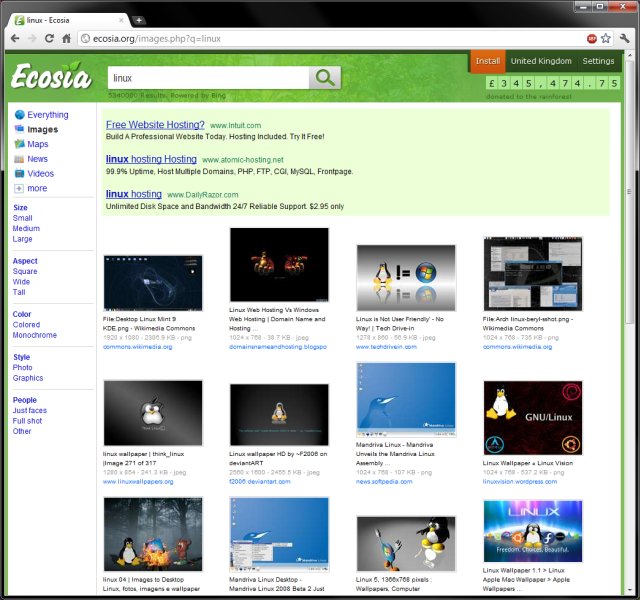
Task: Filter images by Medium size
Action: pos(26,228)
